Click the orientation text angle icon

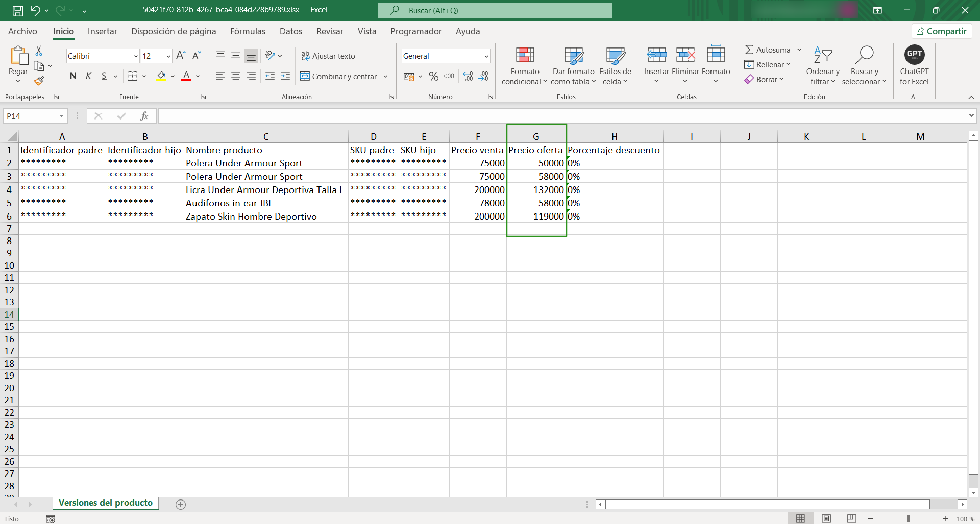point(270,56)
